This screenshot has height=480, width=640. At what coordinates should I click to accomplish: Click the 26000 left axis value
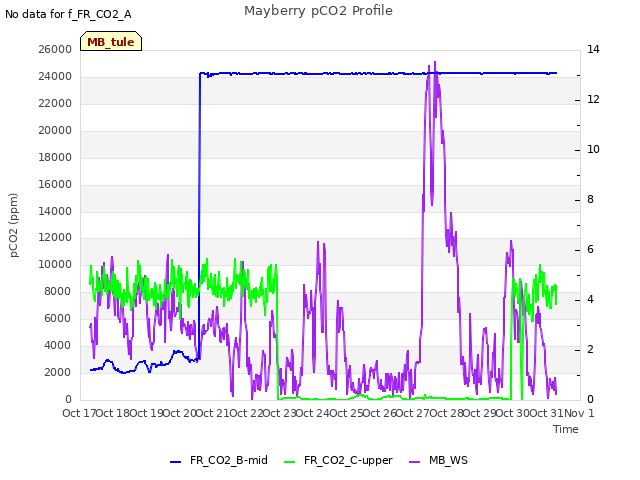55,49
